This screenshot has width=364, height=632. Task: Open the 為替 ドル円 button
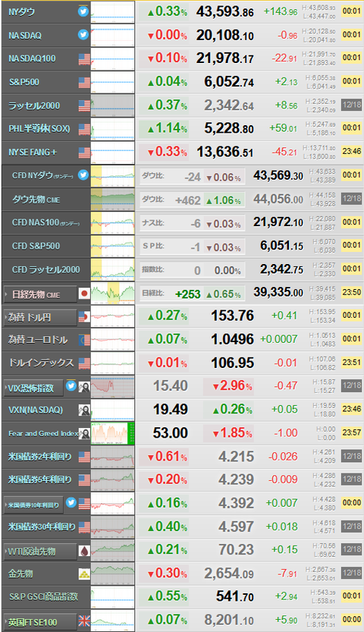(x=40, y=317)
